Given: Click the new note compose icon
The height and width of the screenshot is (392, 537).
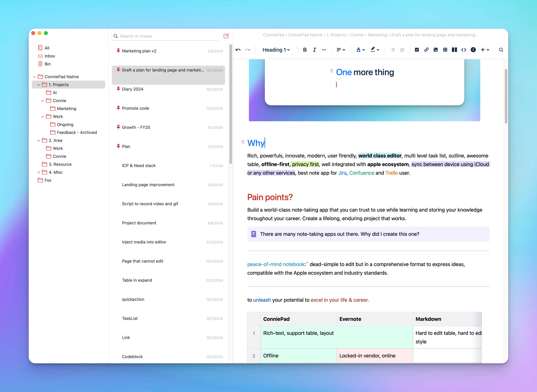Looking at the screenshot, I should (226, 36).
